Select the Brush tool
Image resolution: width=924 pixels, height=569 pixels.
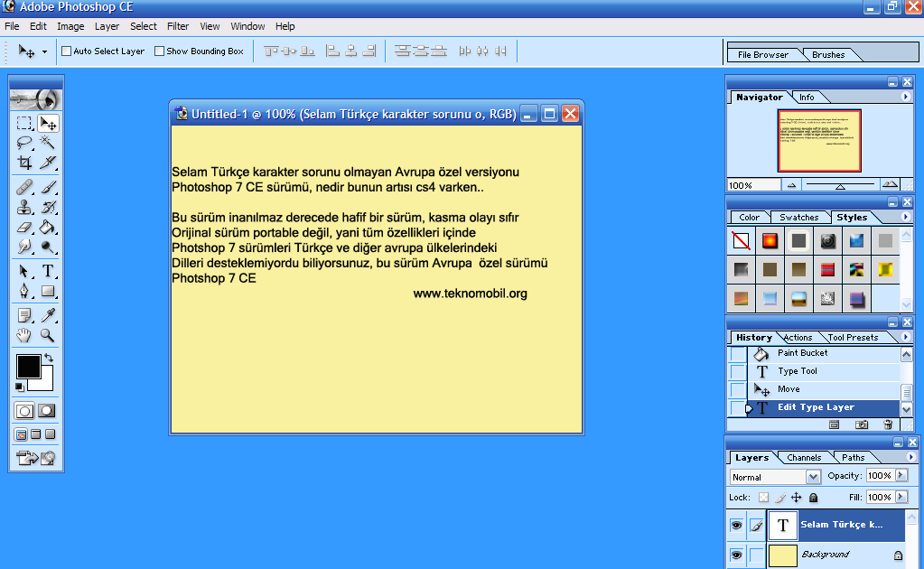pos(48,187)
